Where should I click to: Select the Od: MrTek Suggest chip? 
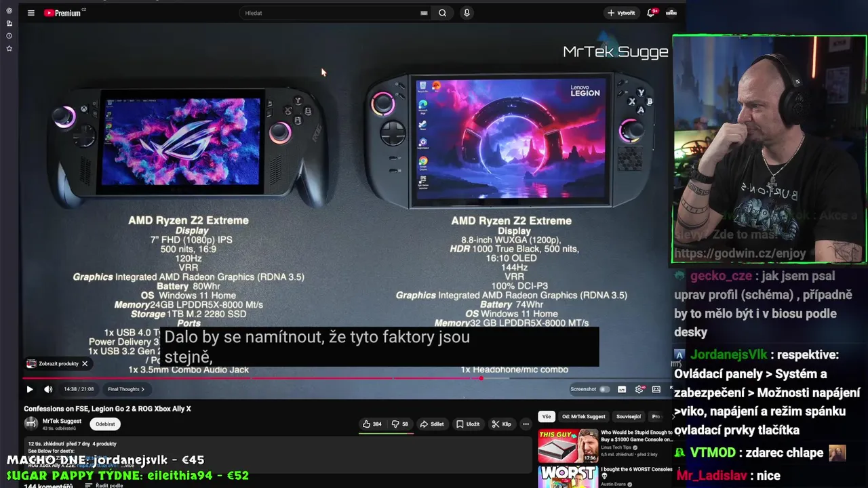(583, 416)
